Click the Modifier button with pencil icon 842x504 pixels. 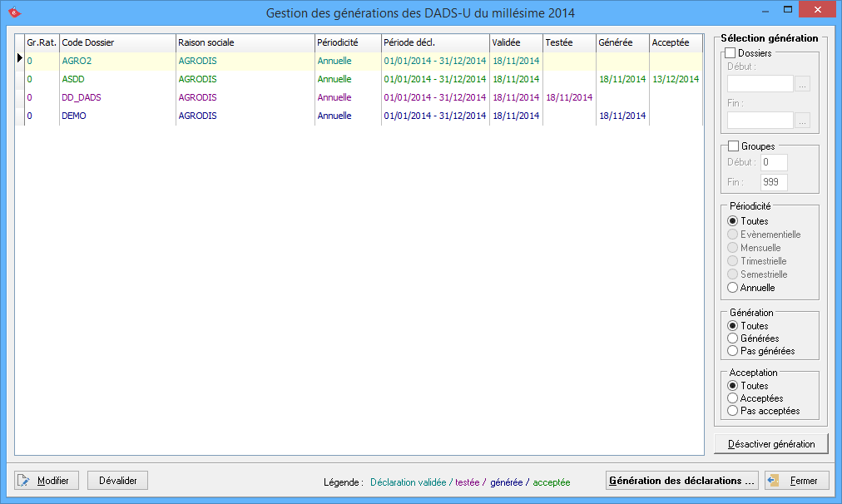pyautogui.click(x=47, y=481)
